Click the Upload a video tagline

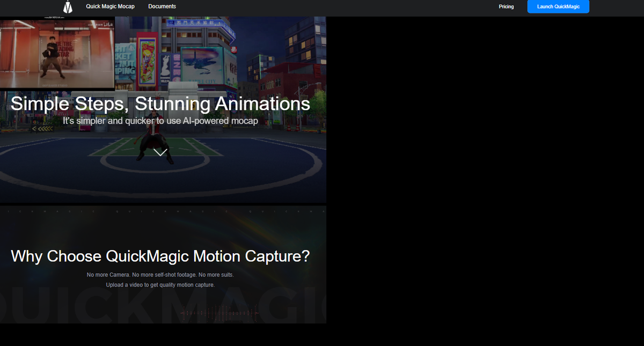tap(161, 285)
